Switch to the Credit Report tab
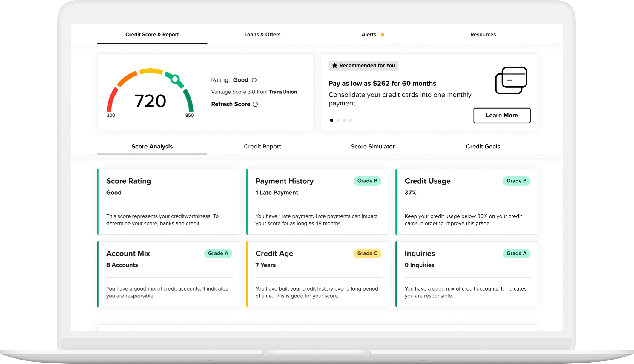The height and width of the screenshot is (364, 634). click(x=262, y=147)
